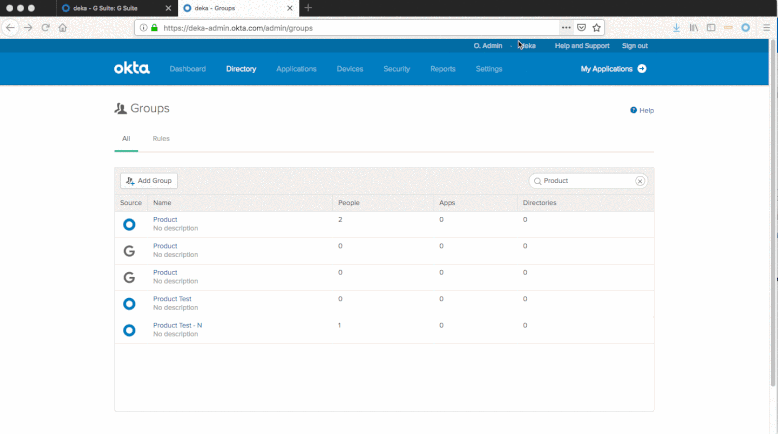The height and width of the screenshot is (434, 778).
Task: Clear the Product search with X icon
Action: pos(640,181)
